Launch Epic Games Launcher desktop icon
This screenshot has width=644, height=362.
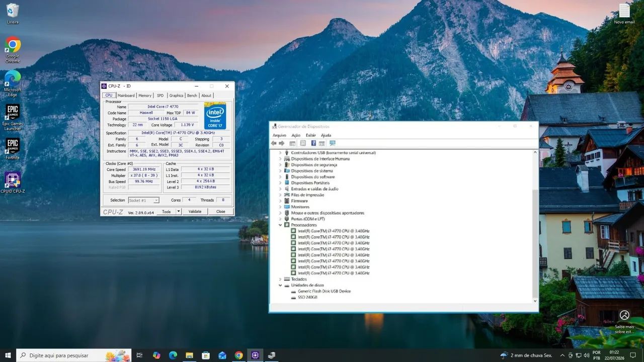click(x=13, y=118)
